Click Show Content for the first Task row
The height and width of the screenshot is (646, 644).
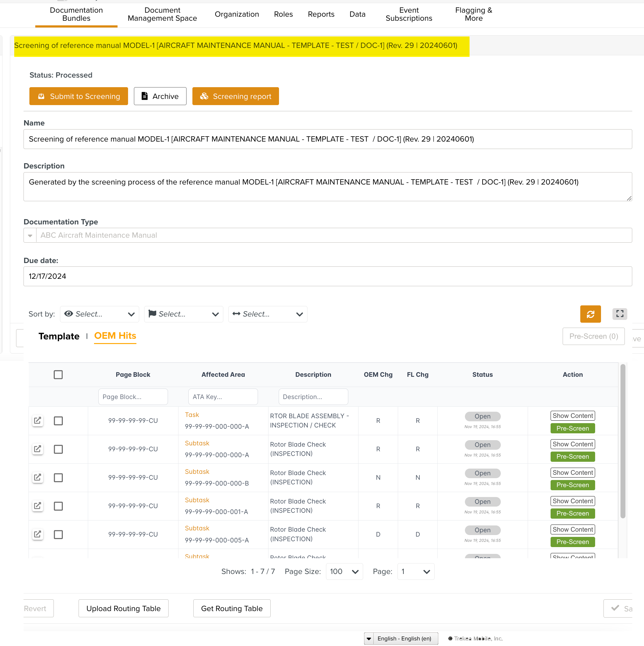point(573,416)
